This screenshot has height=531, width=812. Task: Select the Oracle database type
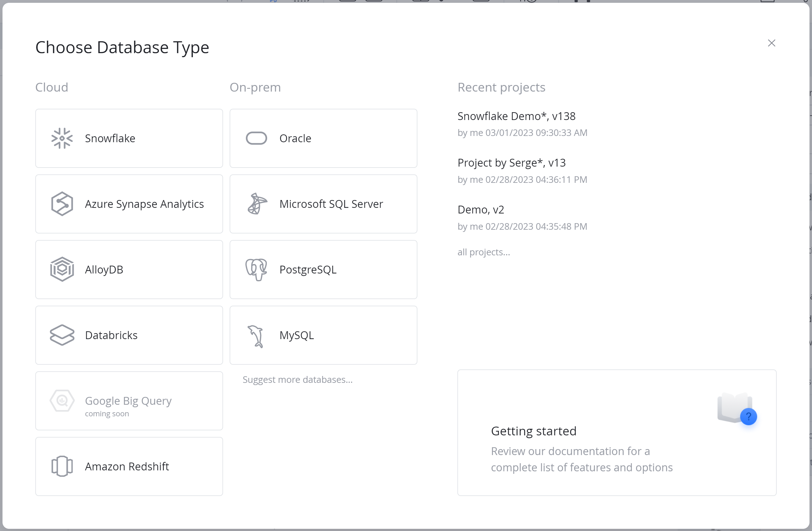(x=323, y=138)
